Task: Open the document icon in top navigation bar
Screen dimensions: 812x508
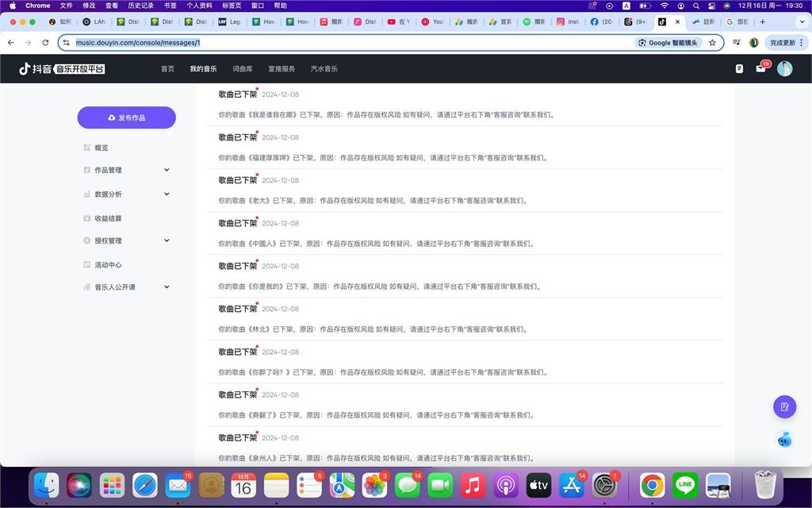Action: click(x=739, y=69)
